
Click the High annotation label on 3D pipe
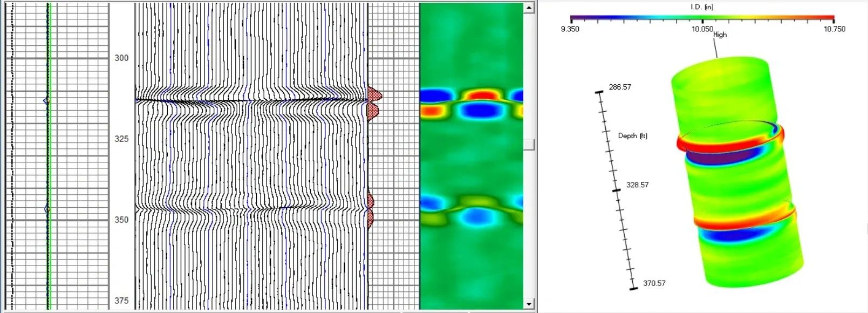pyautogui.click(x=720, y=35)
